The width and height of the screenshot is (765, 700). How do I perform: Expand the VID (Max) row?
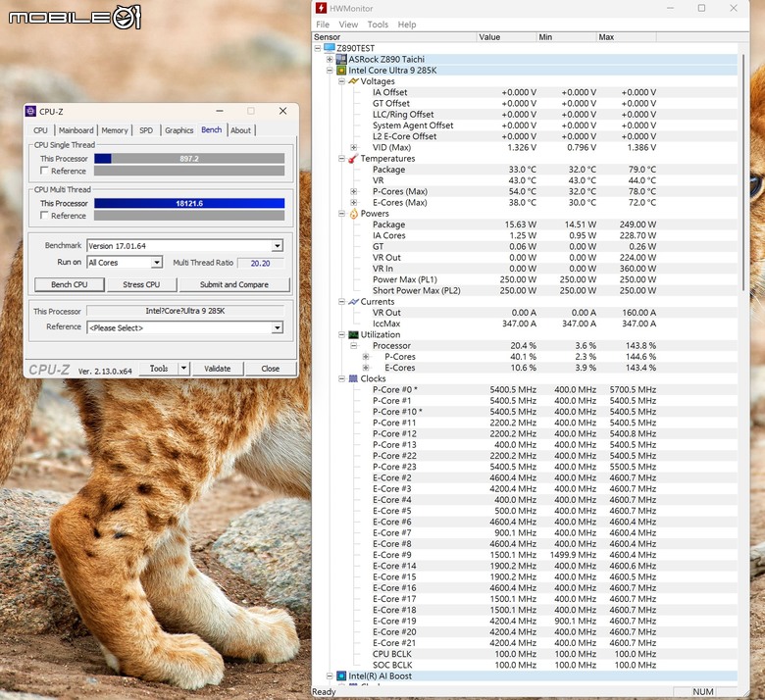354,147
